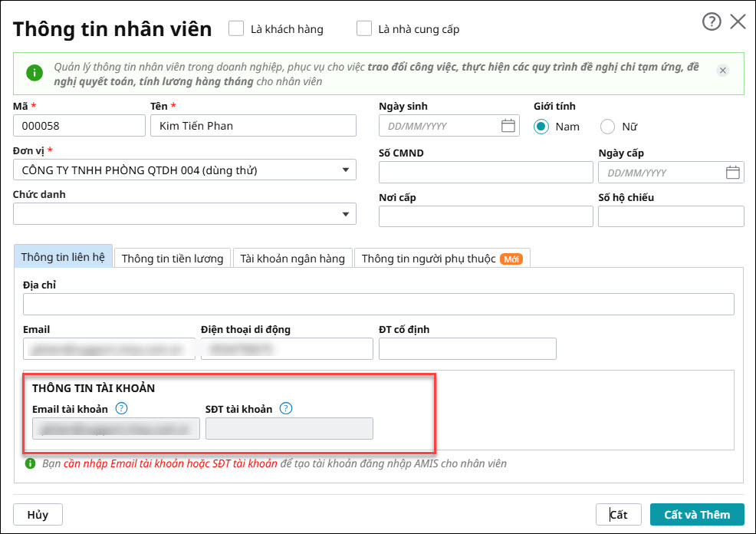Screen dimensions: 756x534
Task: Select the Nữ gender radio button
Action: coord(607,127)
